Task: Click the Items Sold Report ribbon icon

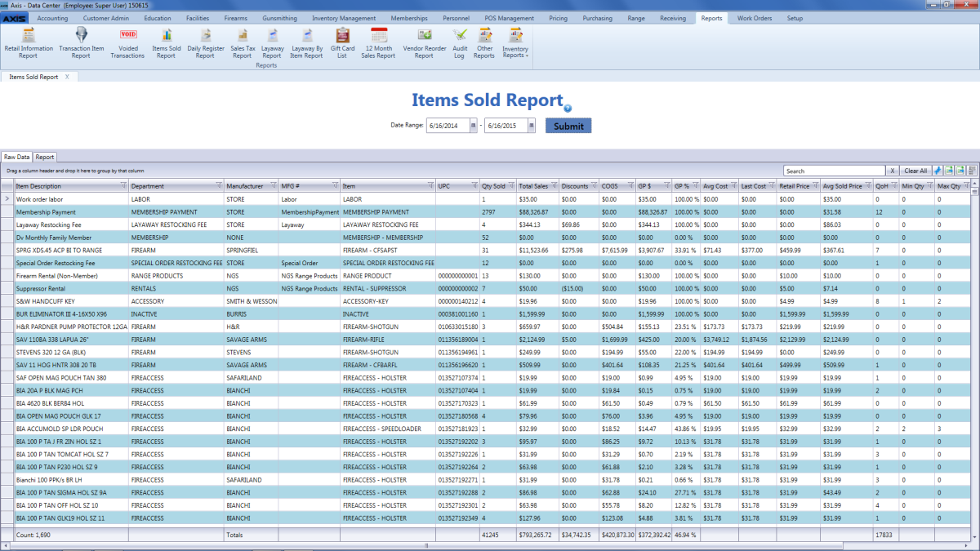Action: point(166,42)
